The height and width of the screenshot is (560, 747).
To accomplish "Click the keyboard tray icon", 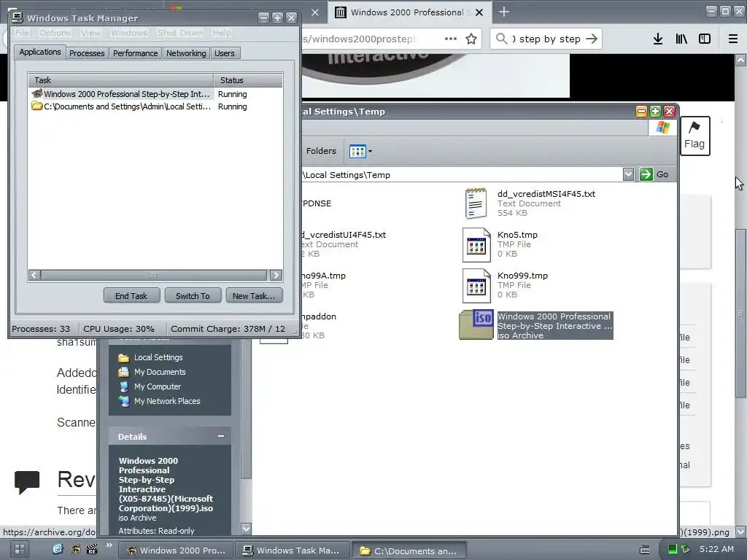I will (x=645, y=550).
